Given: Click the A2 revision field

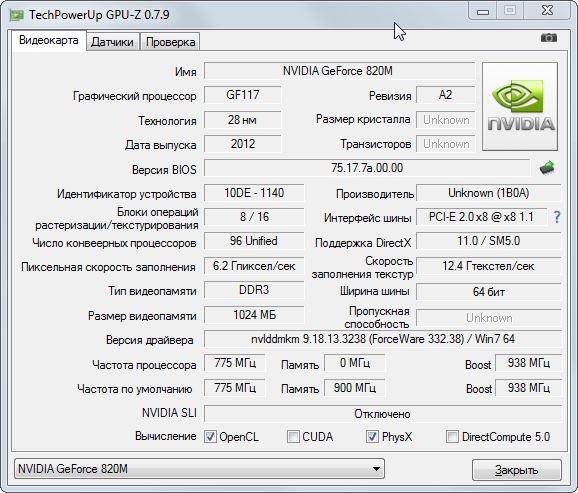Looking at the screenshot, I should pyautogui.click(x=445, y=95).
